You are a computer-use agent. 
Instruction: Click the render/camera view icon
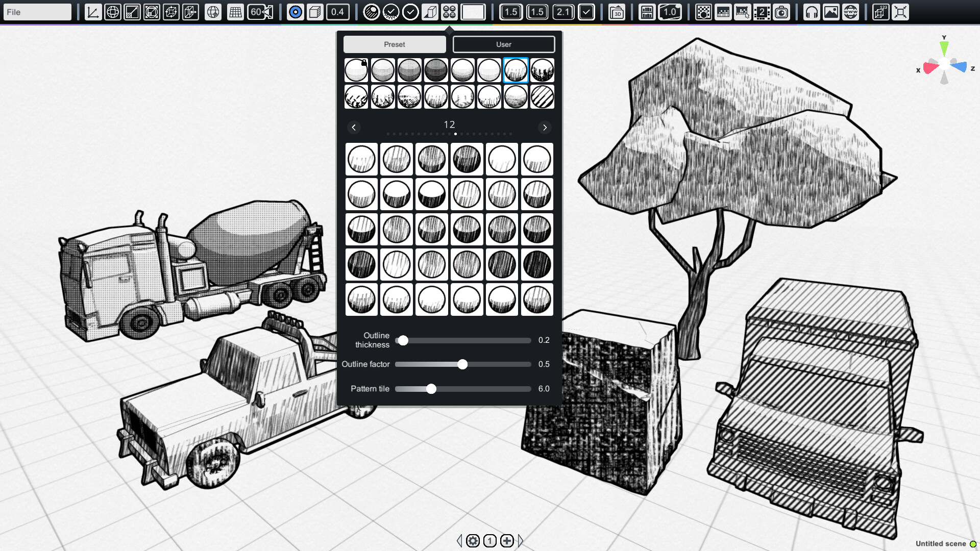pos(781,12)
